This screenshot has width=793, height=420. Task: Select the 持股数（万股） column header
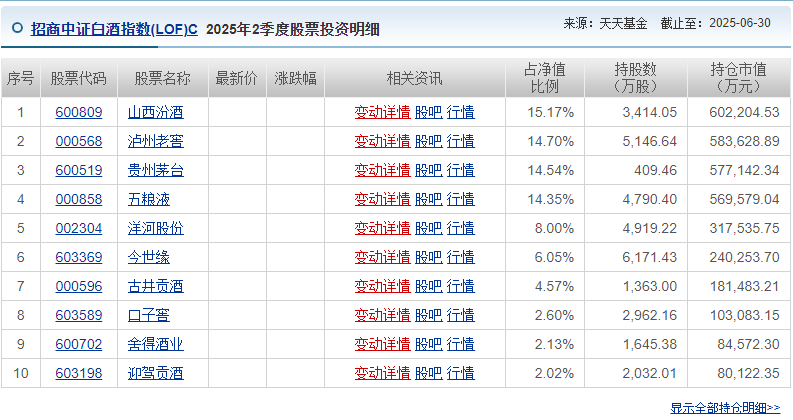tap(636, 78)
